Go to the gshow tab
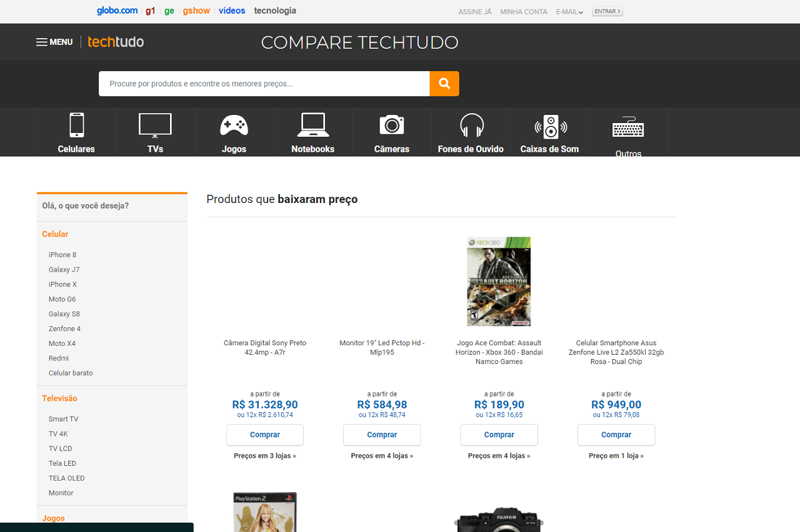This screenshot has height=532, width=800. coord(196,11)
